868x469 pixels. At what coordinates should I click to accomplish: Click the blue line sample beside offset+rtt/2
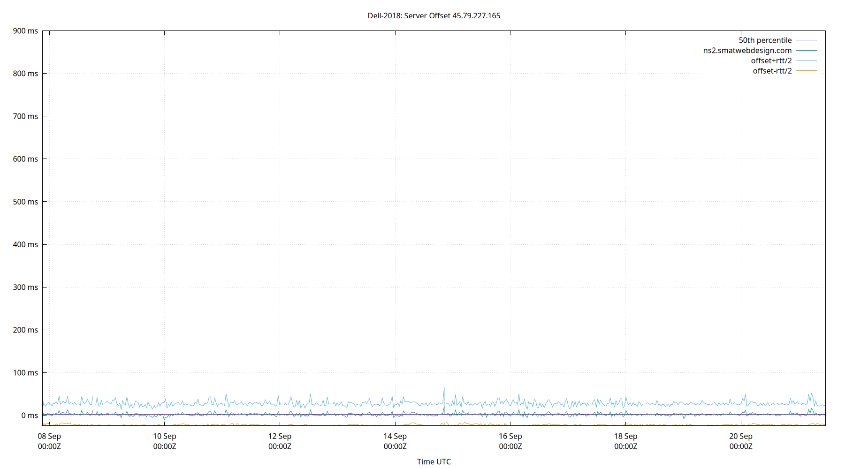click(807, 61)
